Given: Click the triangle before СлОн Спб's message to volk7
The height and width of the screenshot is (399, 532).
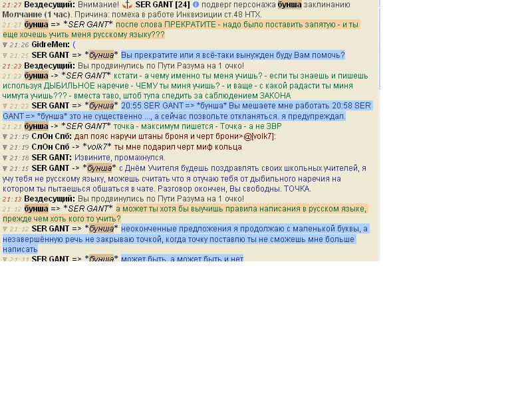Looking at the screenshot, I should [x=5, y=147].
